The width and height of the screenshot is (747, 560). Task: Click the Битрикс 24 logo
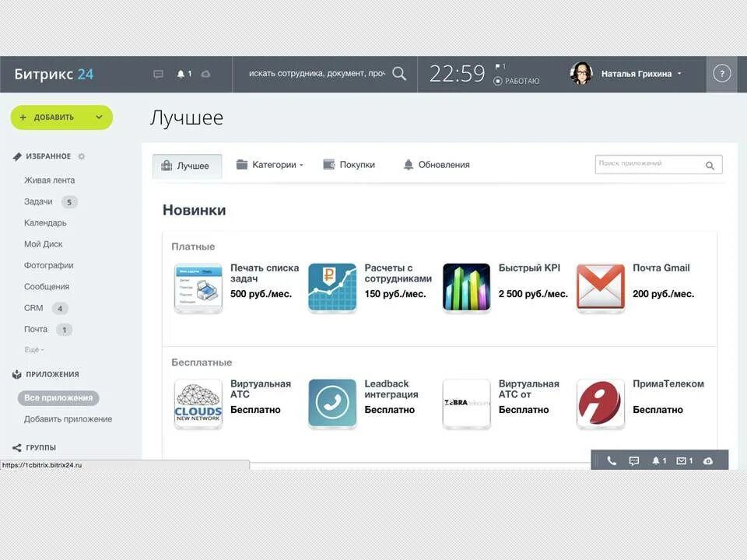tap(54, 74)
